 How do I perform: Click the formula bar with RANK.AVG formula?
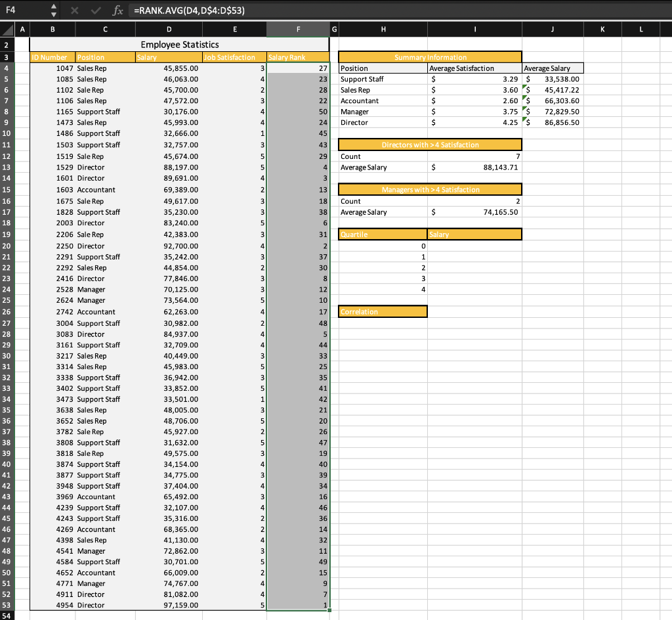(401, 11)
